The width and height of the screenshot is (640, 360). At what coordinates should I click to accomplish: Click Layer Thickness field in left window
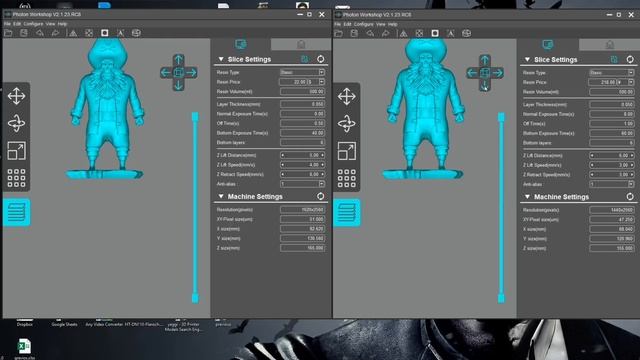pos(302,104)
